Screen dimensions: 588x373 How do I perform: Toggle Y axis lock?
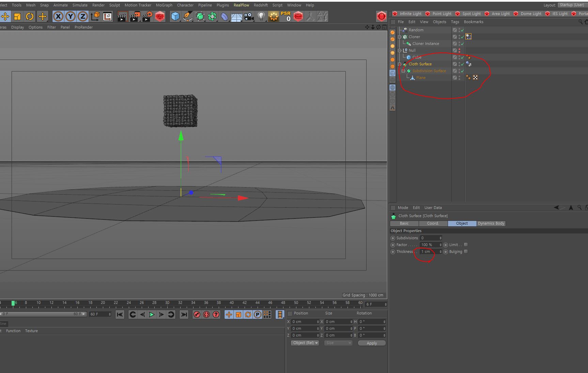(71, 16)
